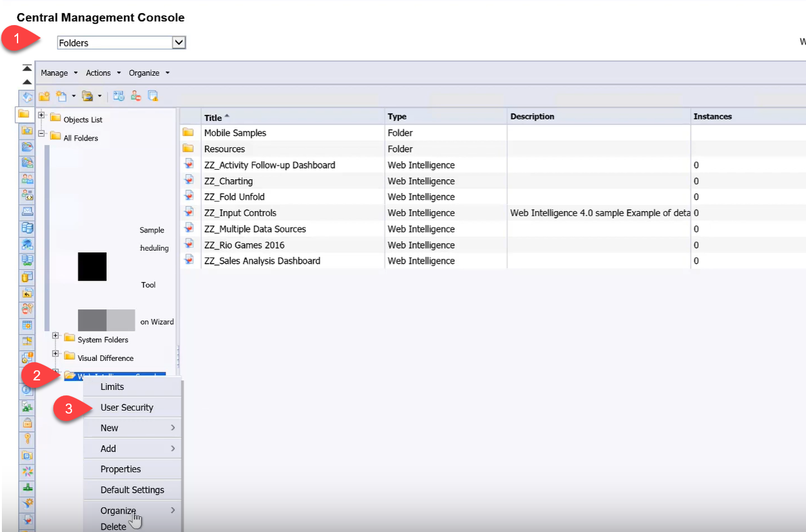Click the remove user security toolbar icon

pos(135,97)
